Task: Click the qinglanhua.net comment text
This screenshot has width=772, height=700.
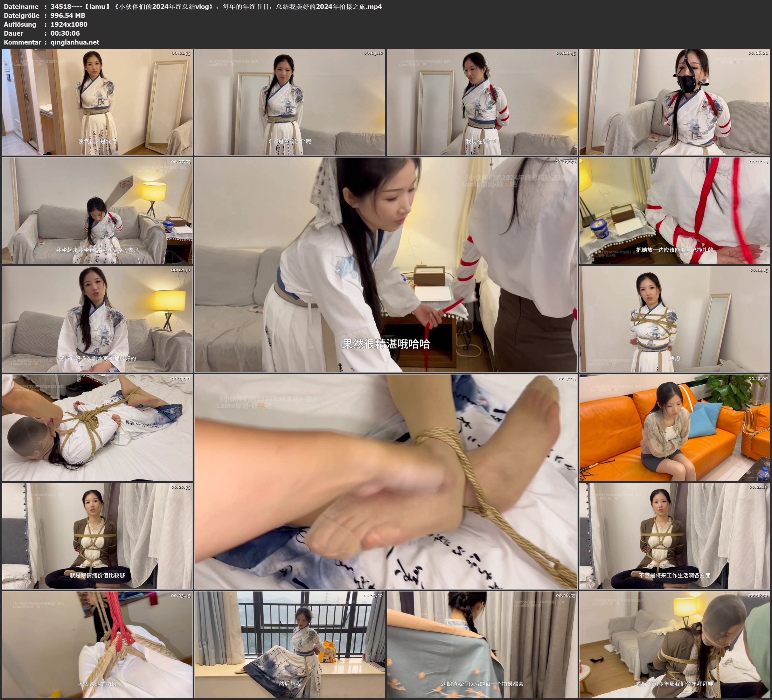Action: [75, 42]
